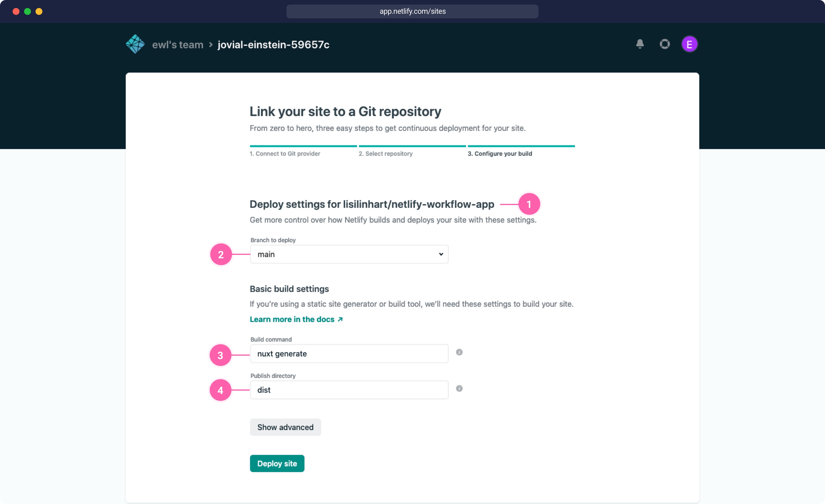Click info icon next to Publish directory
The width and height of the screenshot is (825, 504).
tap(459, 388)
